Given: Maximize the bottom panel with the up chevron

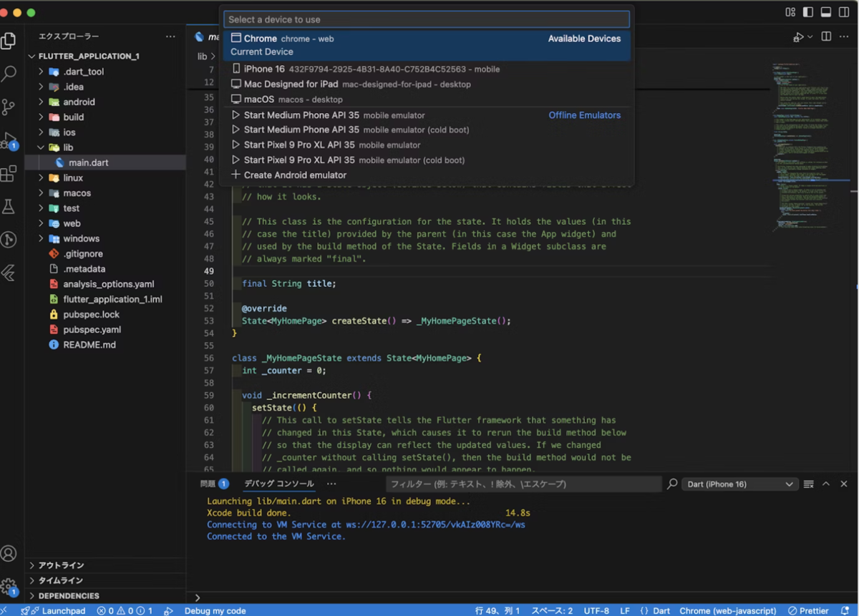Looking at the screenshot, I should [826, 484].
